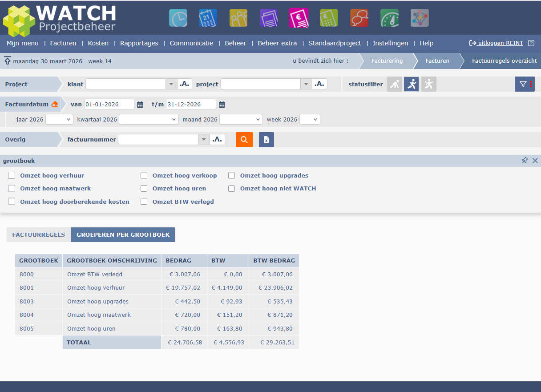Screen dimensions: 541x392
Task: Check the 'Omzet BTW verlegd' option
Action: point(144,202)
